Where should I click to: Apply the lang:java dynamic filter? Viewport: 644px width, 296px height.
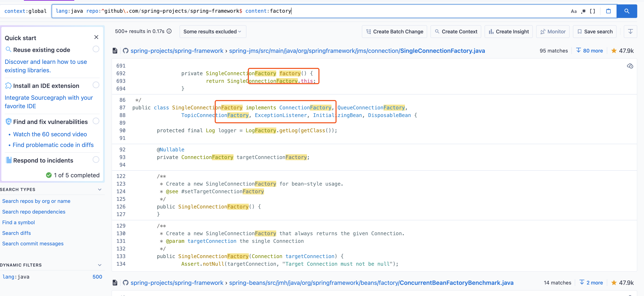coord(52,277)
